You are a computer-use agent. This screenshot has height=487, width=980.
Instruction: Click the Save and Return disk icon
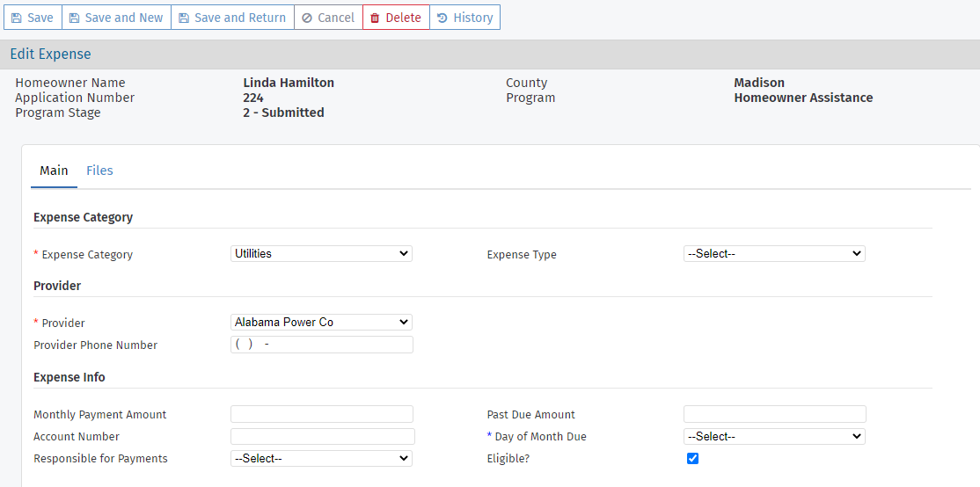[184, 18]
